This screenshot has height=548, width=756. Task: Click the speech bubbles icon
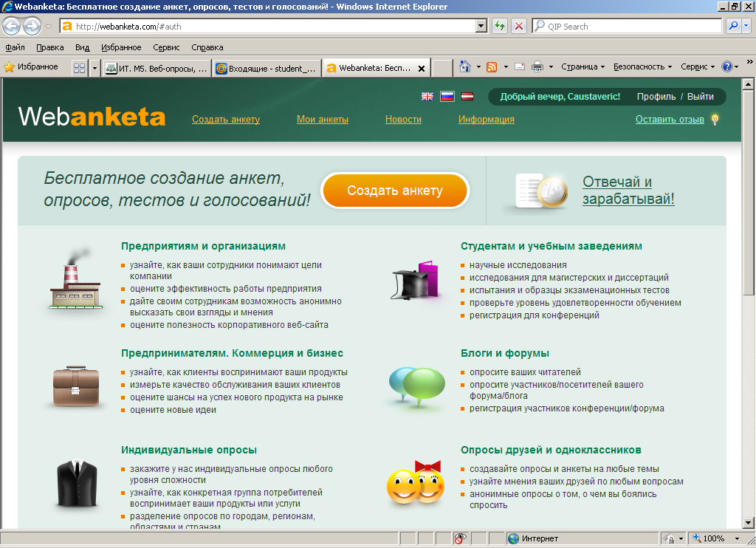click(x=416, y=386)
